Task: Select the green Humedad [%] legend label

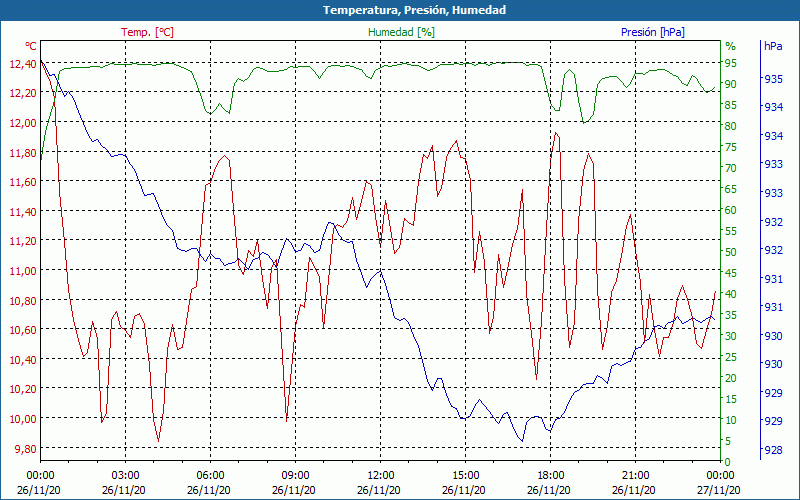Action: point(402,32)
